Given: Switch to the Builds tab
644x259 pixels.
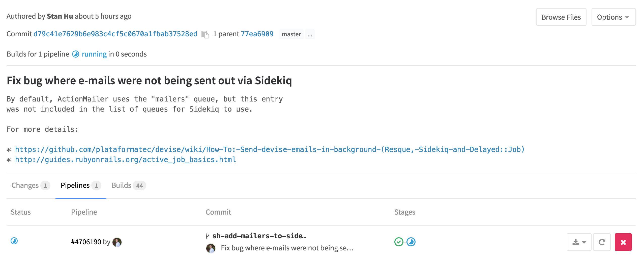Looking at the screenshot, I should point(122,185).
